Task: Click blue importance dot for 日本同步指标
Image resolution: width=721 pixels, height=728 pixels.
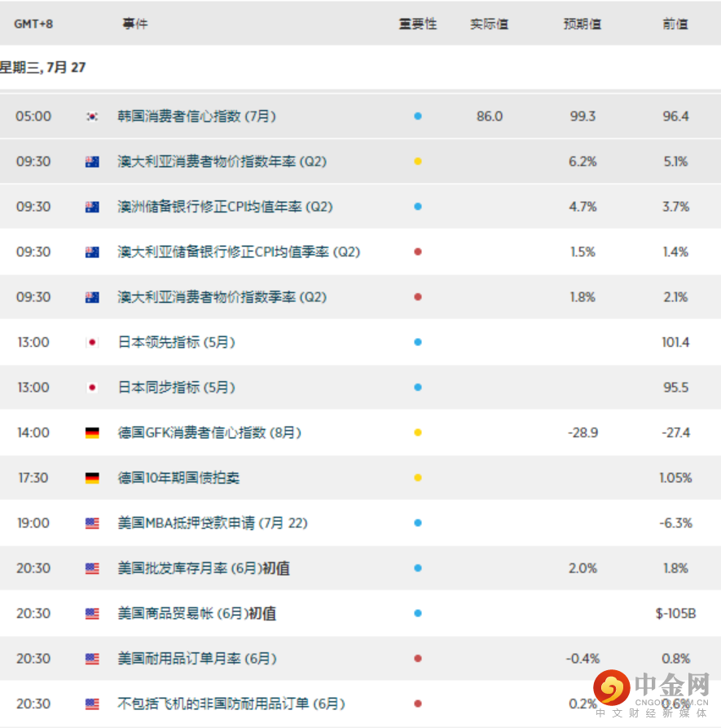Action: point(418,388)
